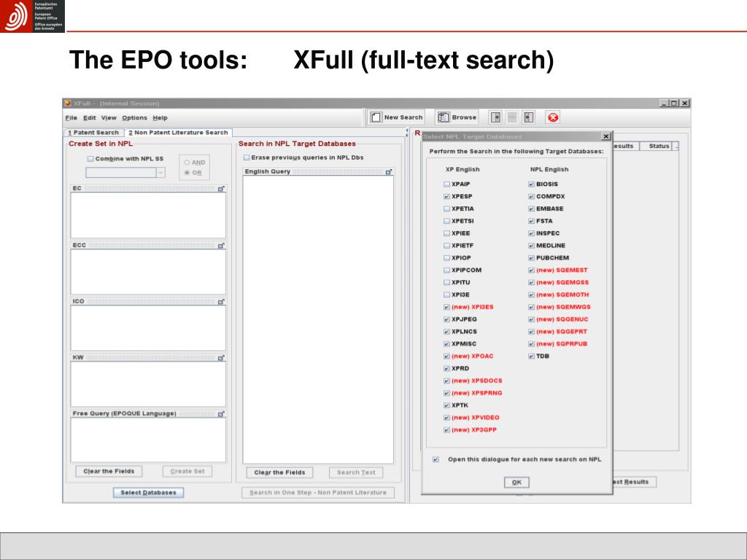
Task: Open the NPL SS combo box dropdown
Action: (x=160, y=172)
